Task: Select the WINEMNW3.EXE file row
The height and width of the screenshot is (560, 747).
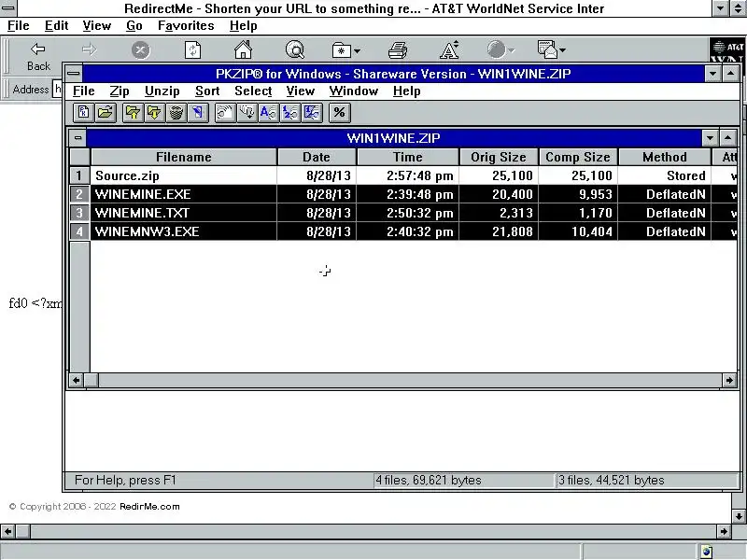Action: 413,231
